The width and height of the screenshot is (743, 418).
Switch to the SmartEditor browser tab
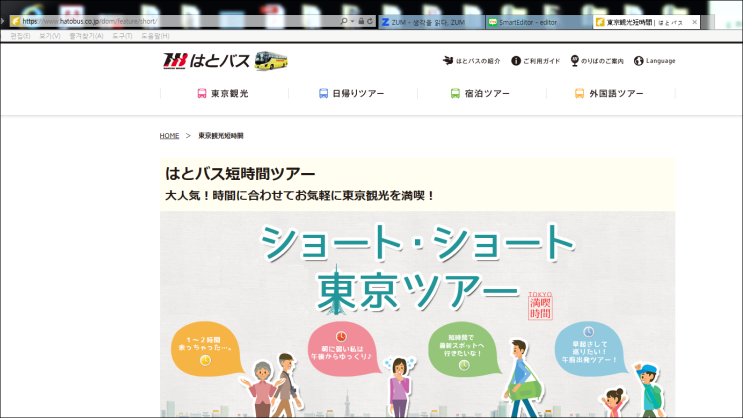click(x=538, y=22)
